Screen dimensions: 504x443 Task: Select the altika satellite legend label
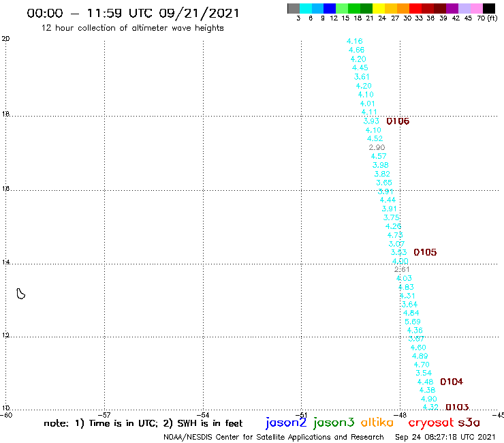377,423
